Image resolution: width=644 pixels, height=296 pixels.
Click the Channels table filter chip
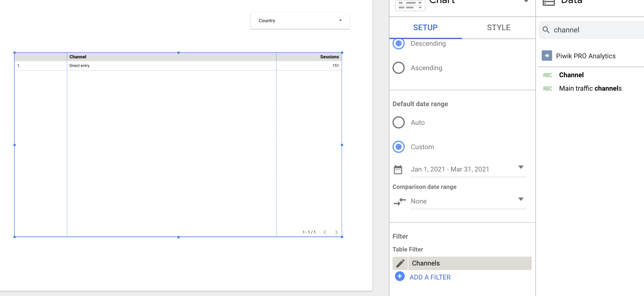[x=469, y=263]
